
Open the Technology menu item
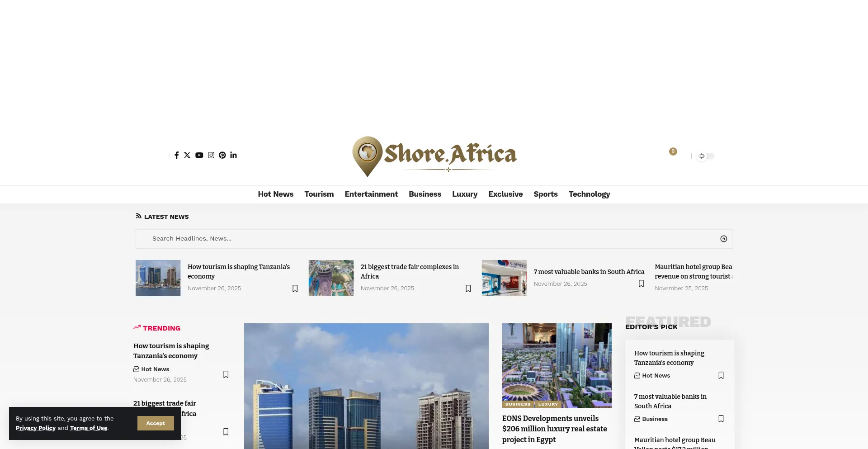pyautogui.click(x=589, y=194)
